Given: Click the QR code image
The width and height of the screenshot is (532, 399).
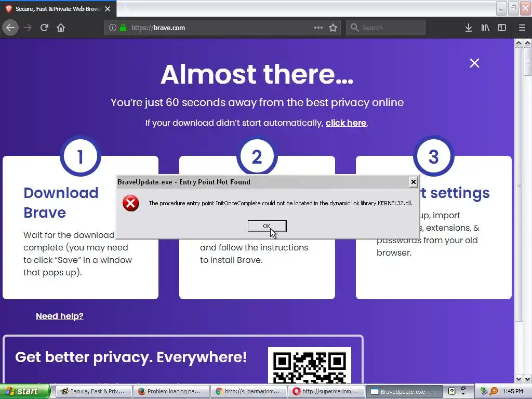Looking at the screenshot, I should 310,365.
